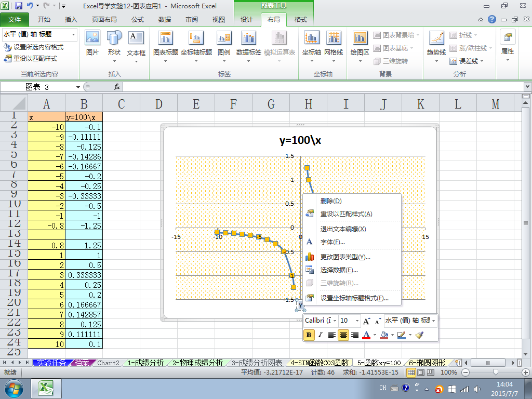Switch to Normal view in status bar
The height and width of the screenshot is (399, 532).
(x=411, y=372)
